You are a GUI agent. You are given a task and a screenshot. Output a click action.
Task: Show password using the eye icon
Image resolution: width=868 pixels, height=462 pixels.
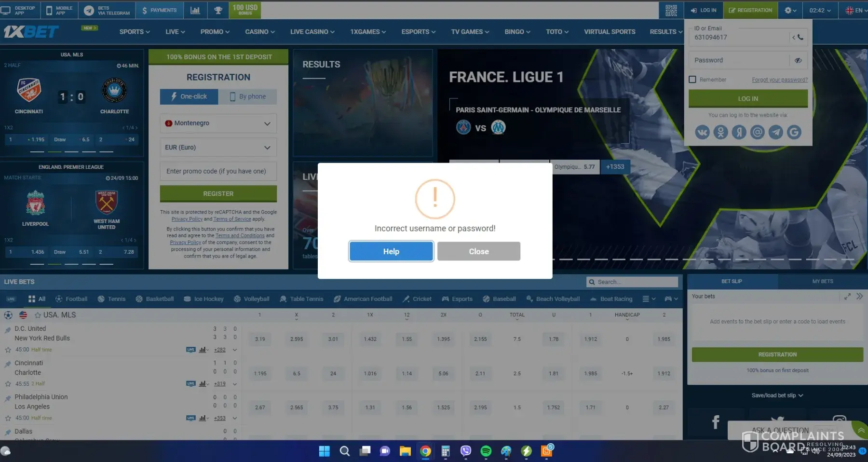(798, 60)
